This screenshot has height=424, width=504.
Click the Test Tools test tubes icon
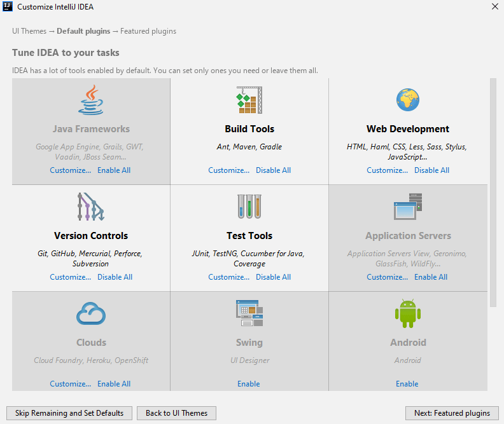tap(249, 207)
